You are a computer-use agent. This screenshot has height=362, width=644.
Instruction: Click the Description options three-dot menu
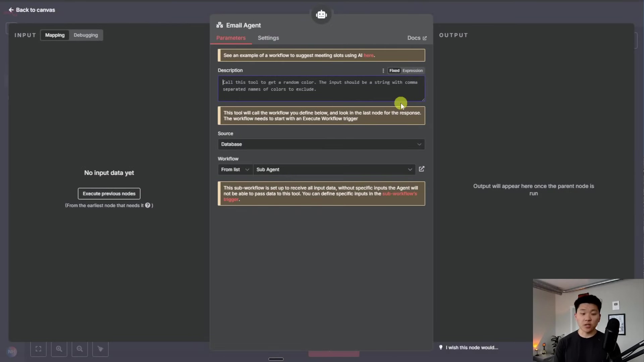click(383, 71)
